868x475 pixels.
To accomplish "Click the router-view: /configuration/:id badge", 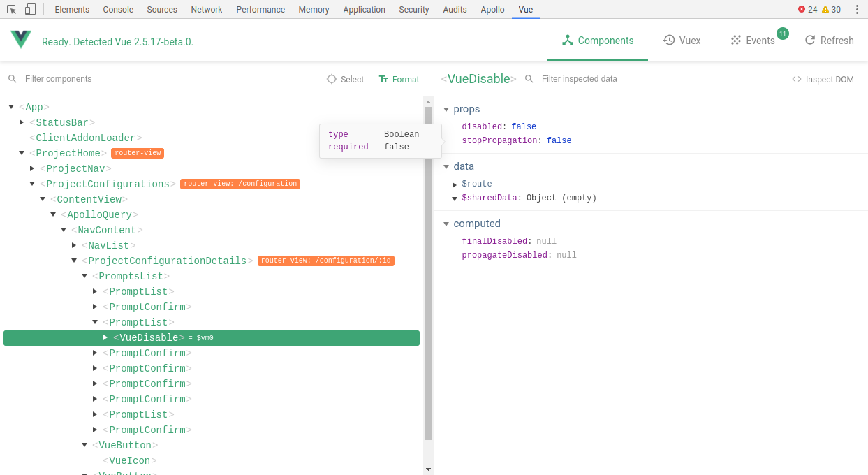I will 326,261.
